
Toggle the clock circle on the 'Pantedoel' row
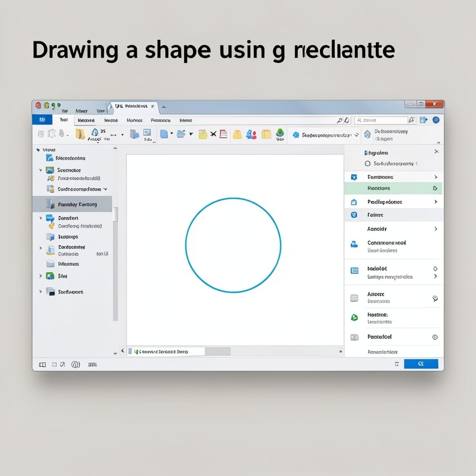click(x=435, y=337)
